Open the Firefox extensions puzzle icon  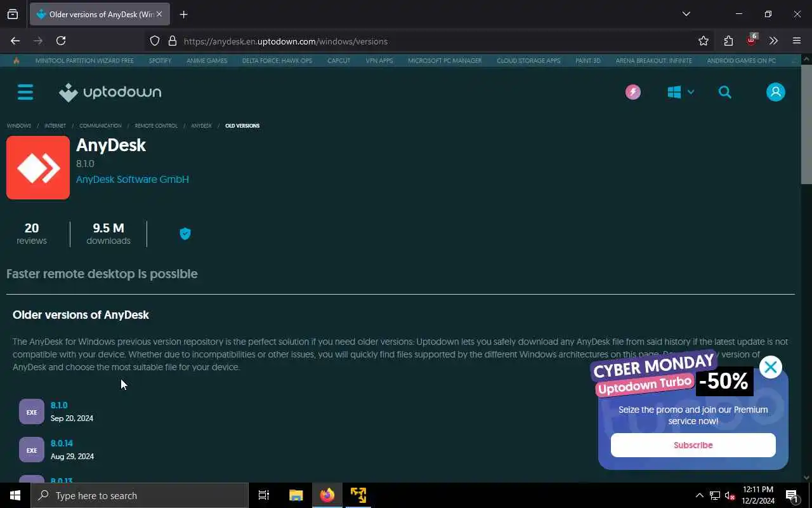coord(728,41)
